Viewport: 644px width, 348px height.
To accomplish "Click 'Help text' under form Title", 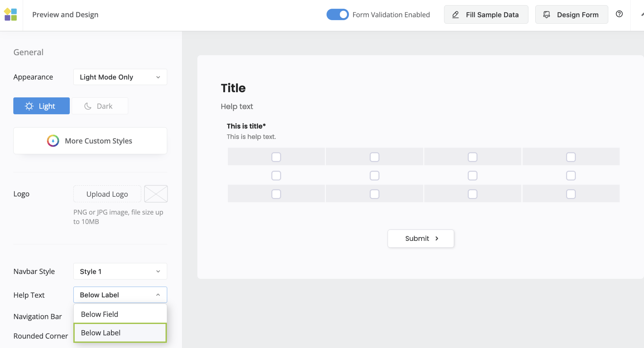I will point(237,106).
